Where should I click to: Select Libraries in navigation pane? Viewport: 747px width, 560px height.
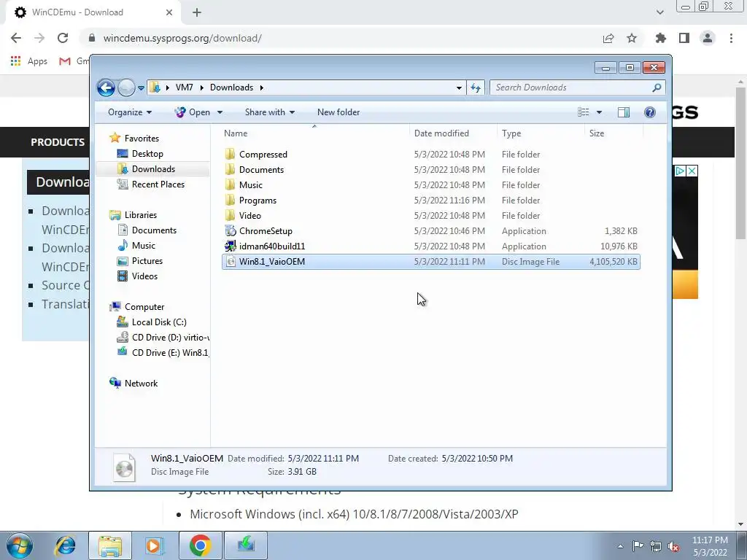[x=141, y=215]
